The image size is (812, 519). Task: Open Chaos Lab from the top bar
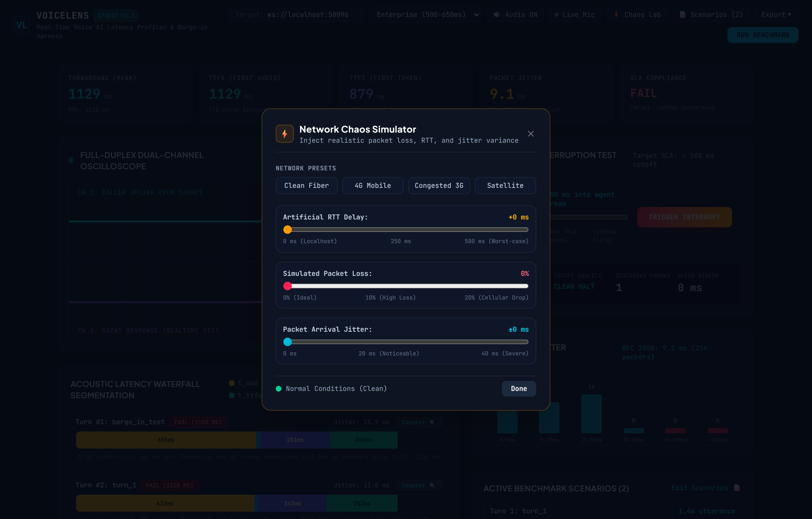(636, 14)
